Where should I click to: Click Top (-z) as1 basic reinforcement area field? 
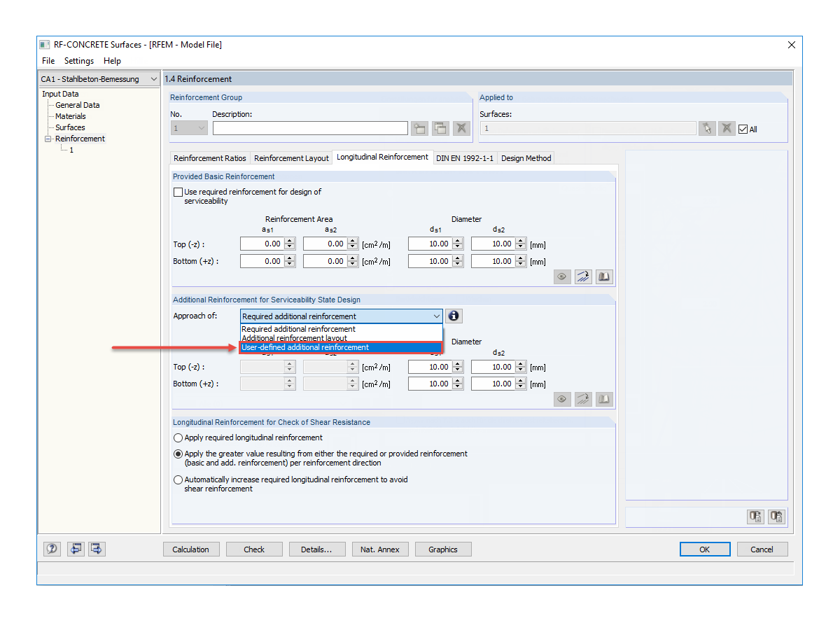coord(262,244)
